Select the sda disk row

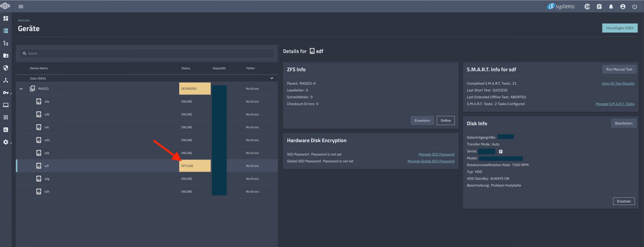pyautogui.click(x=147, y=101)
